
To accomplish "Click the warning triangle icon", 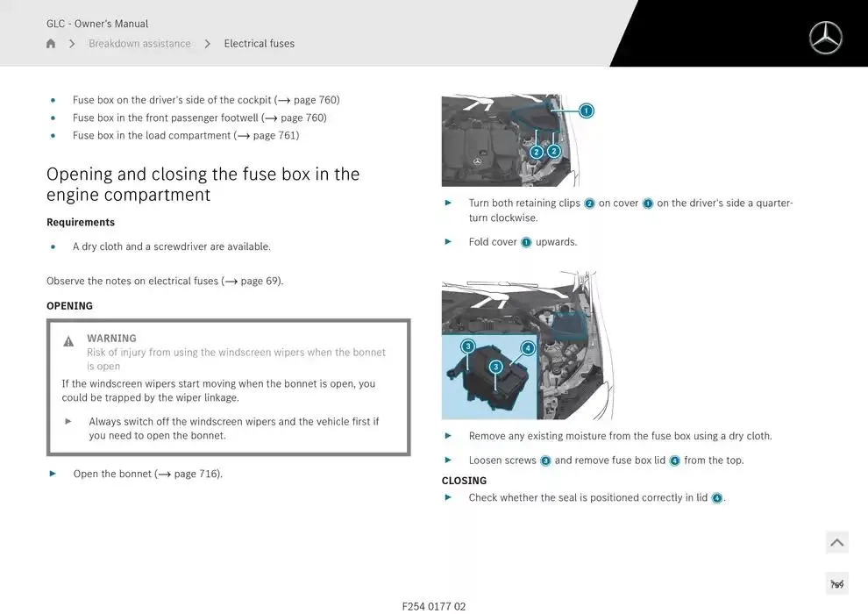I will point(68,341).
